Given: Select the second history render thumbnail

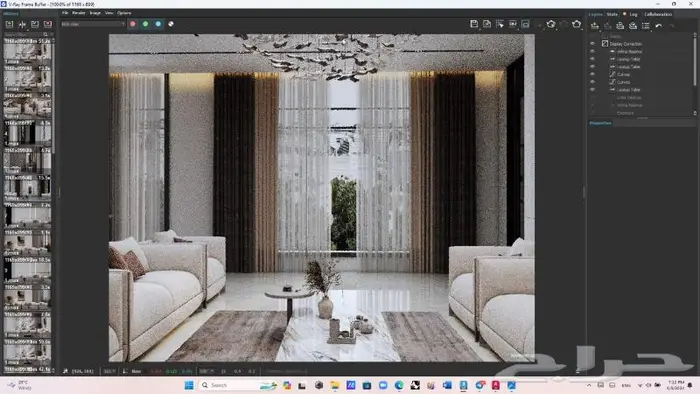Looking at the screenshot, I should pos(27,79).
